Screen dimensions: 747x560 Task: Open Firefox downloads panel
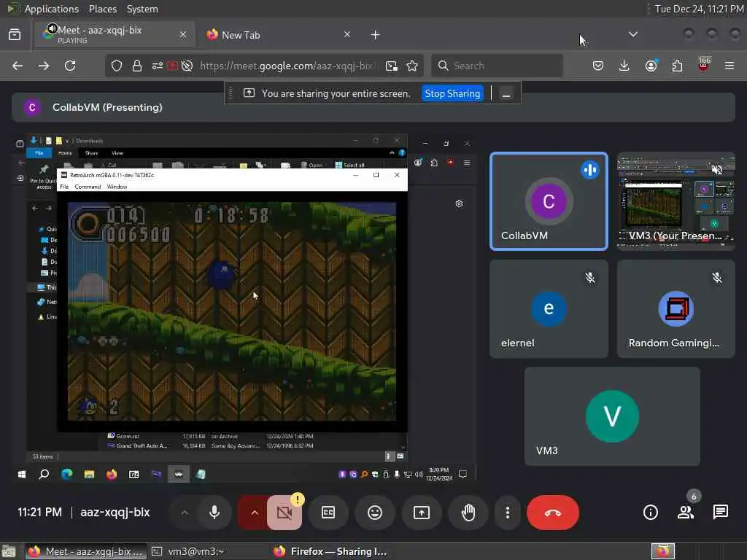[624, 66]
